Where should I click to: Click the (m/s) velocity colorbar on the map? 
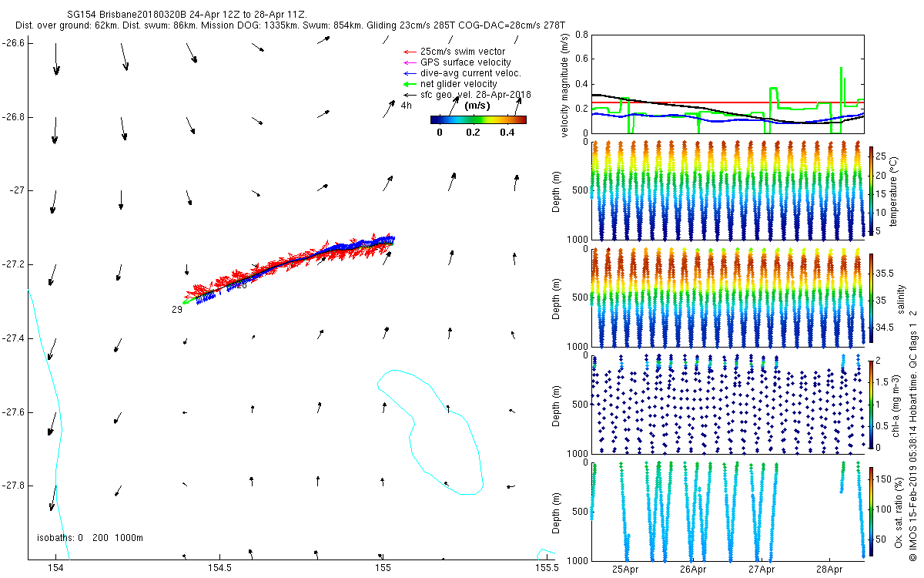click(x=478, y=119)
